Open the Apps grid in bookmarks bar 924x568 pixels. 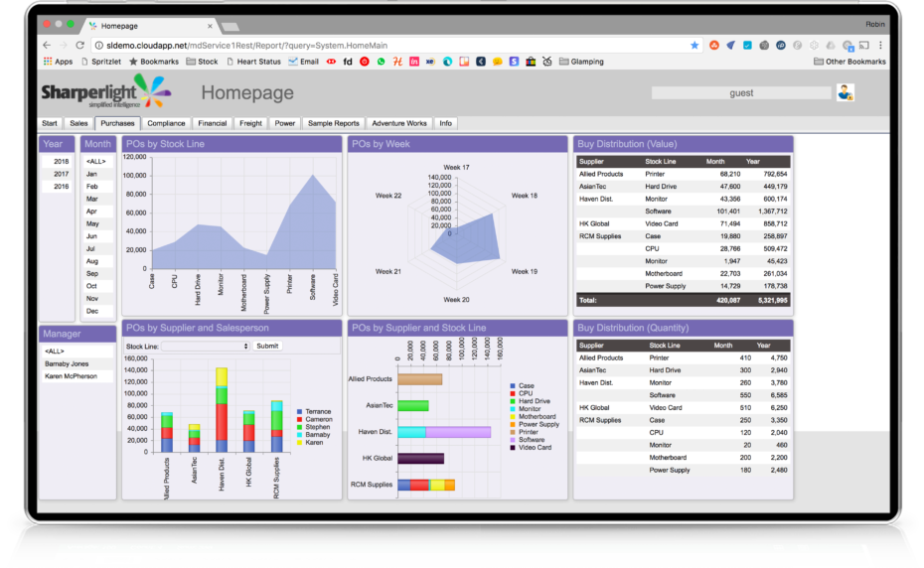coord(58,62)
